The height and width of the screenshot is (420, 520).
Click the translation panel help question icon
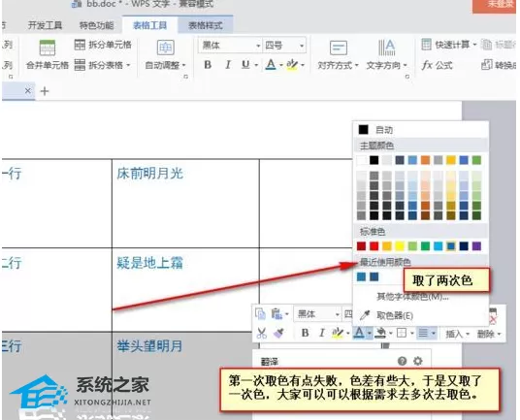(402, 361)
